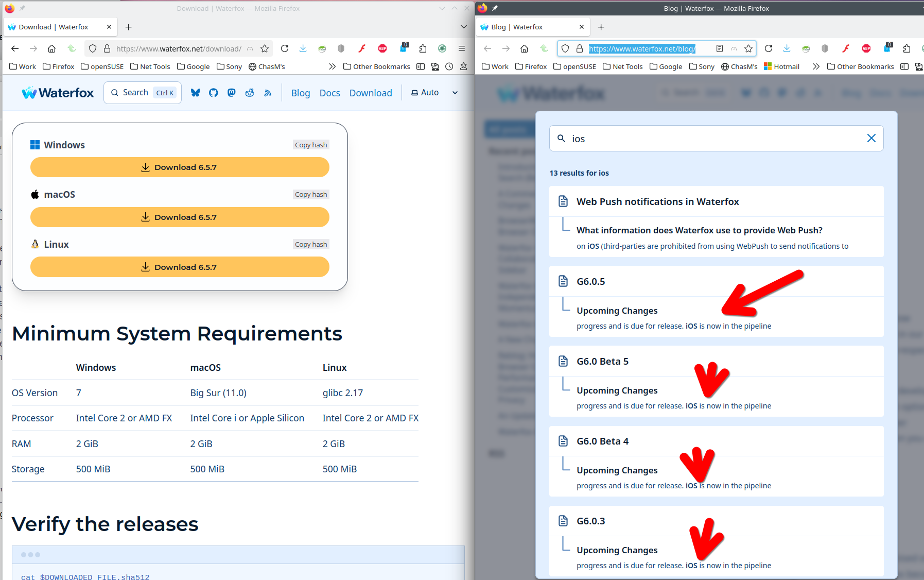This screenshot has width=924, height=580.
Task: List all tabs in left window
Action: pyautogui.click(x=463, y=27)
